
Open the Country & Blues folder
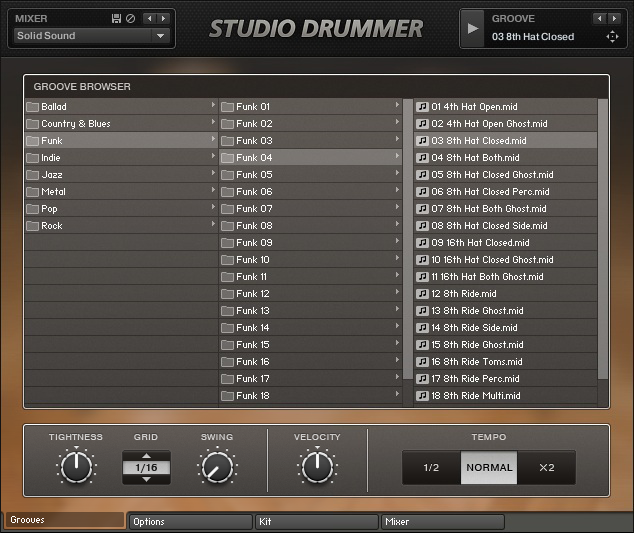click(121, 124)
